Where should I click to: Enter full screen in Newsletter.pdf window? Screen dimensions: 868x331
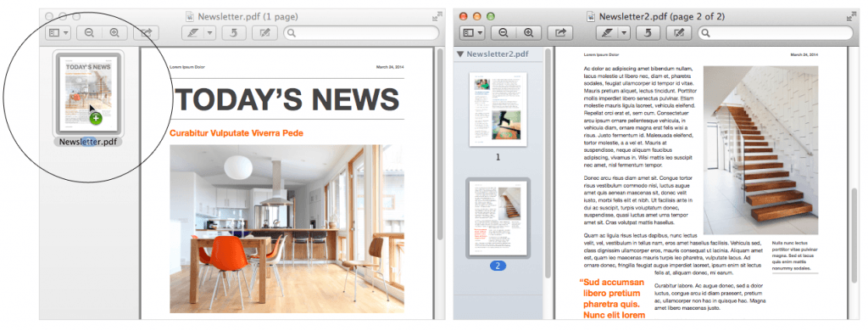pyautogui.click(x=437, y=17)
